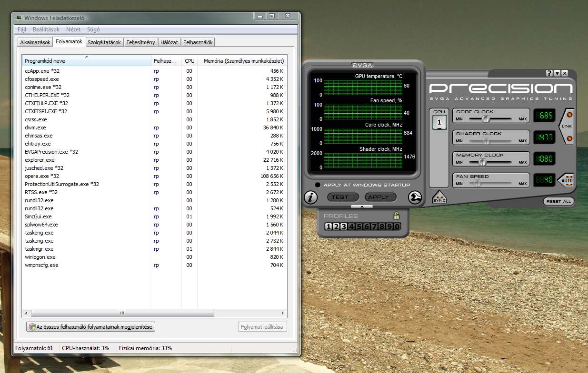Click horizontal scrollbar left arrow

click(x=27, y=313)
